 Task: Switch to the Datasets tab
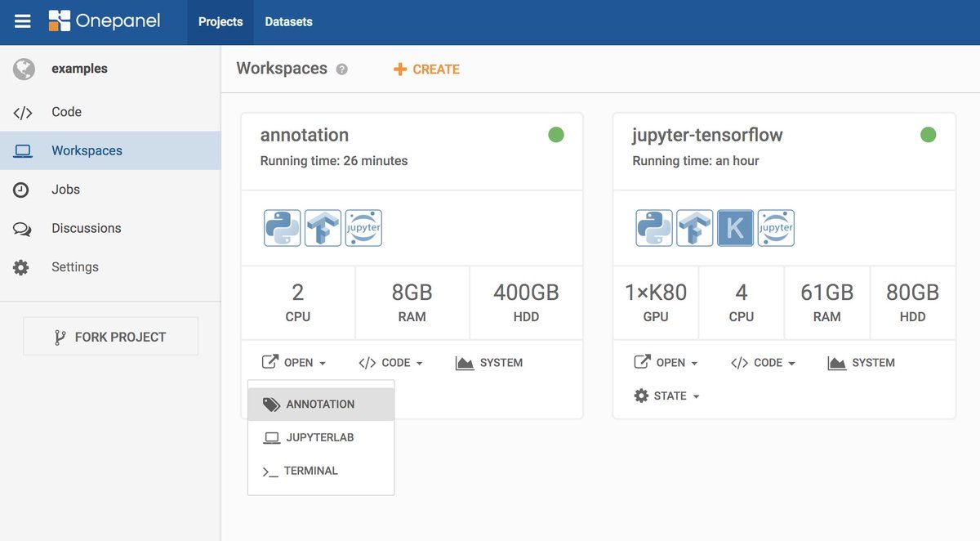(288, 21)
